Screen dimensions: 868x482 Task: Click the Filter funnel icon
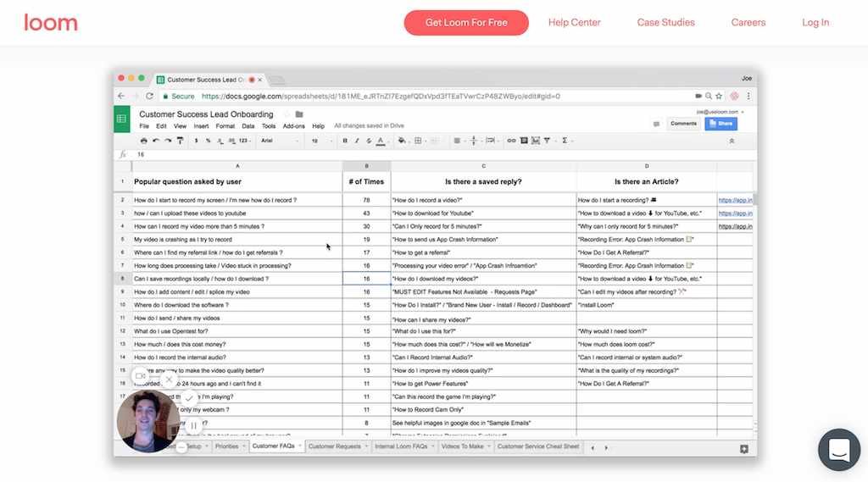pos(547,141)
